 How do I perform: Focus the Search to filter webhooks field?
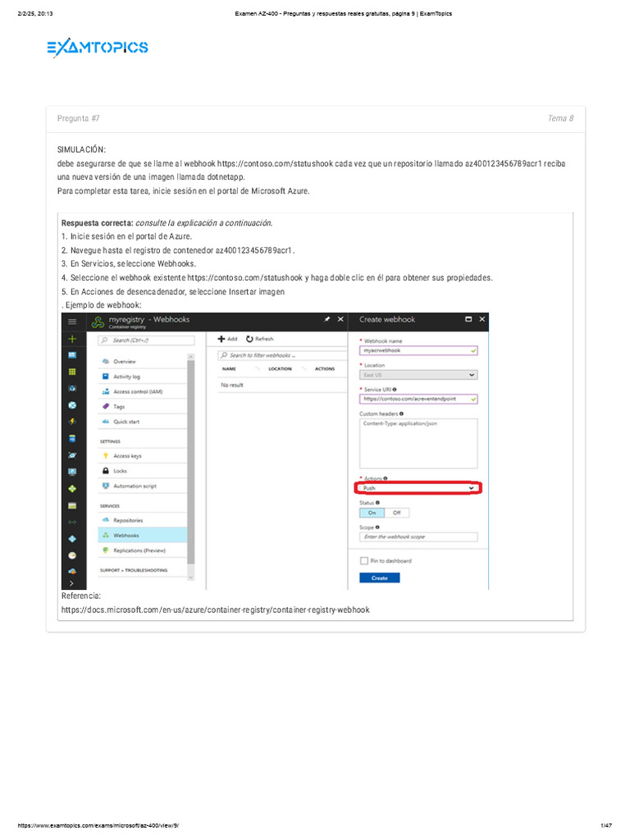pos(282,355)
